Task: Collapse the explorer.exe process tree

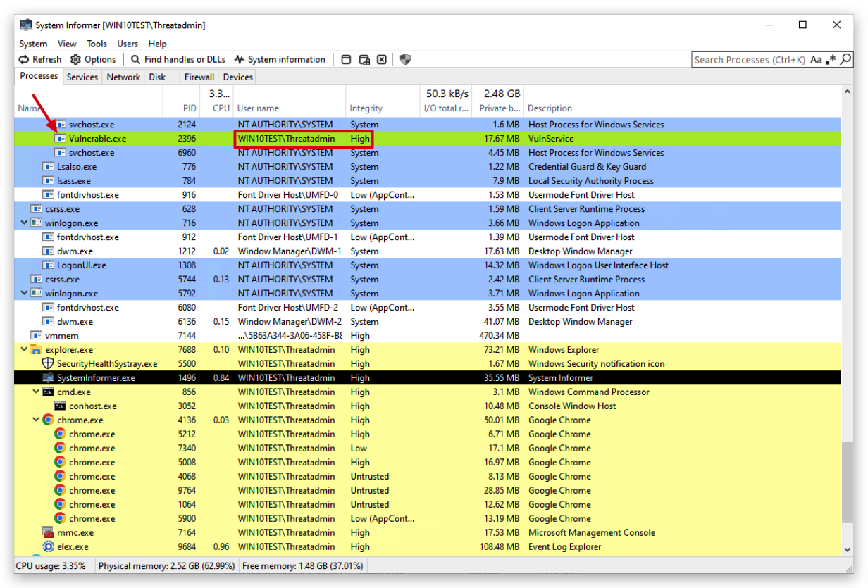Action: coord(25,350)
